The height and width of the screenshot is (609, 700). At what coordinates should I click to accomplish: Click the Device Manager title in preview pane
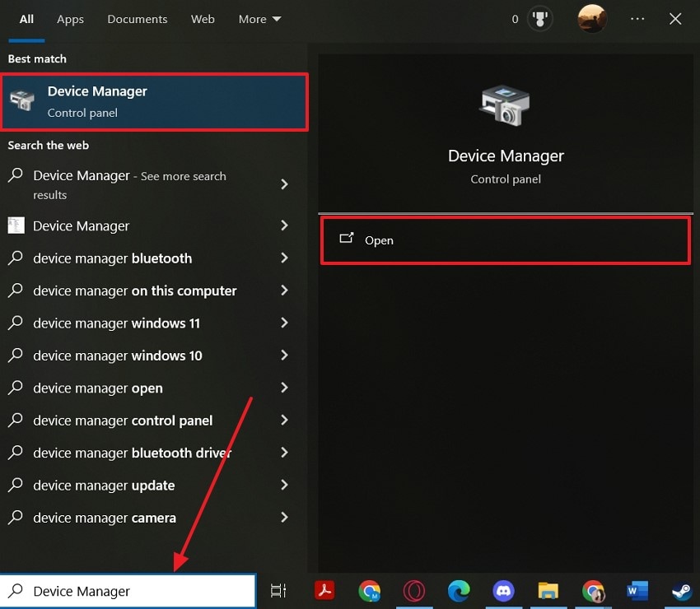pos(506,156)
